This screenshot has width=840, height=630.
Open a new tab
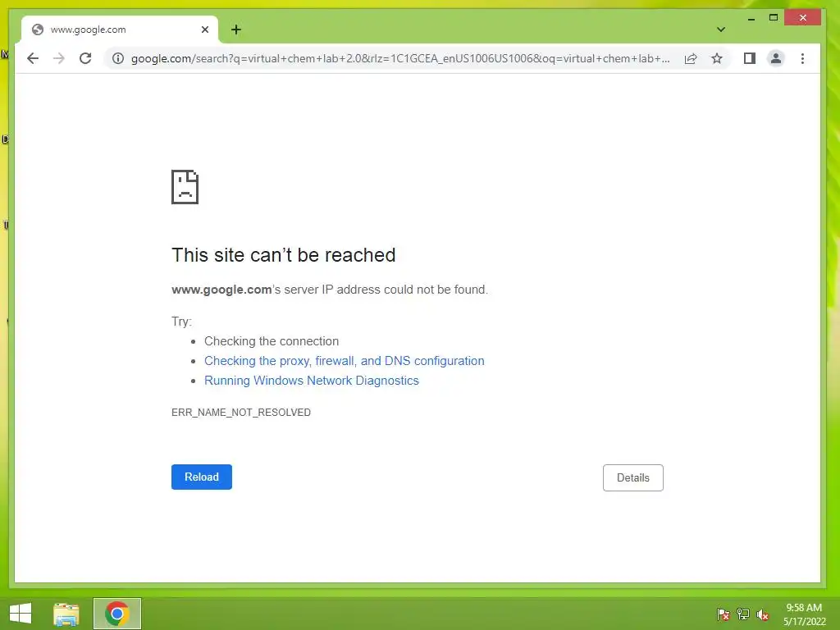point(236,30)
